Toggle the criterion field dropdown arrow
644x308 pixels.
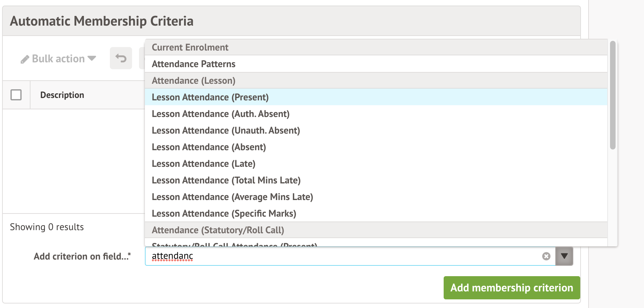click(x=564, y=256)
